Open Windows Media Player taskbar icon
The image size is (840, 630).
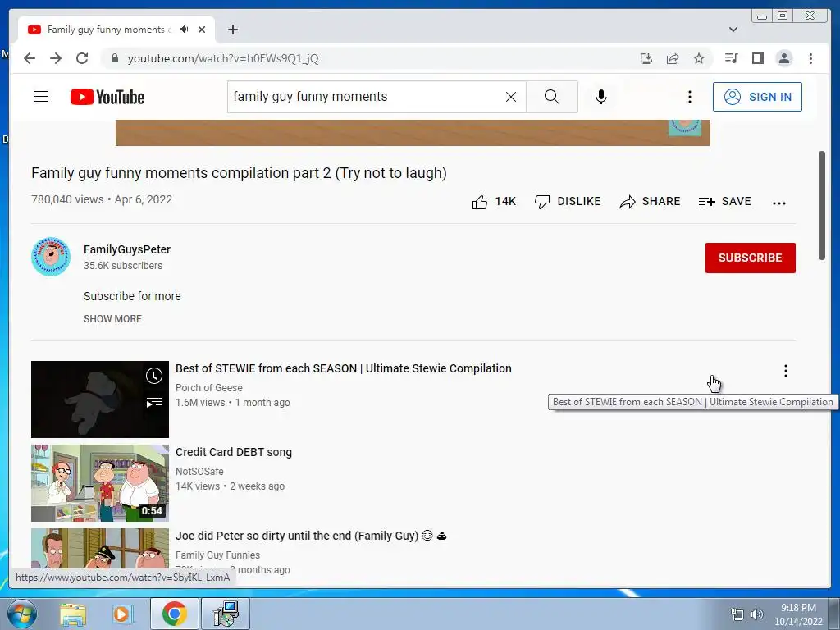tap(122, 614)
